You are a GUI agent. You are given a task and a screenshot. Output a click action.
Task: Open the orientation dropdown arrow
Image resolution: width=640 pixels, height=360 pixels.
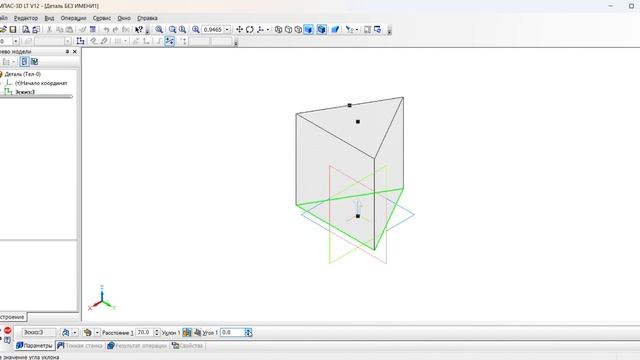268,29
